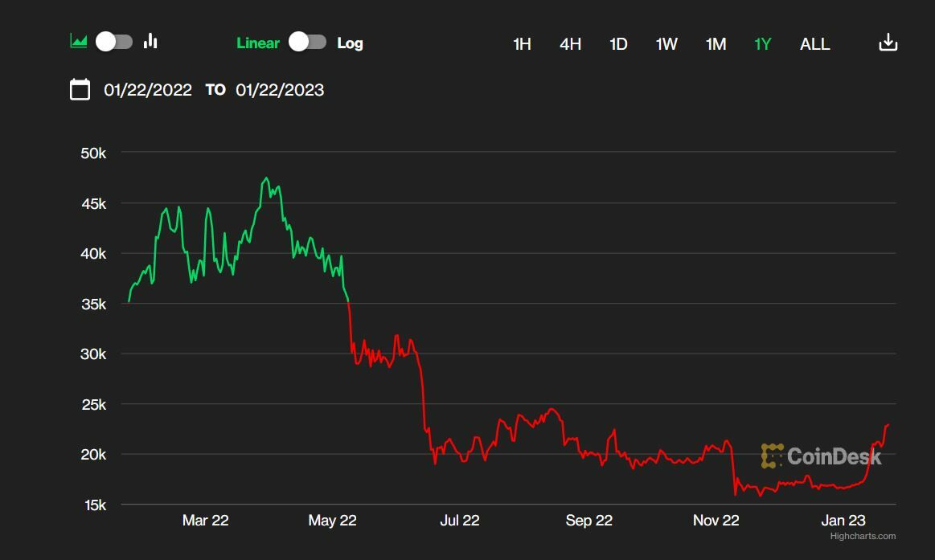Switch to the 1D time range
This screenshot has height=560, width=935.
click(x=618, y=44)
